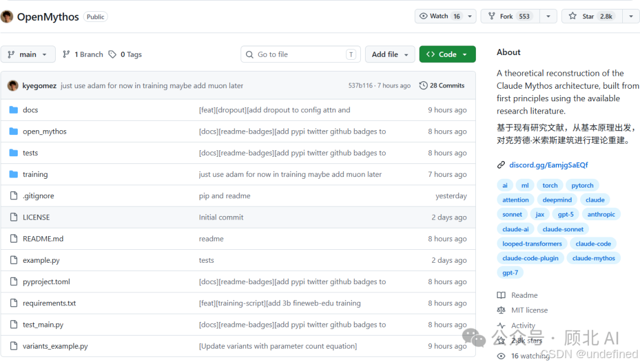The width and height of the screenshot is (640, 364).
Task: Open the 'Initial commit' message on LICENSE row
Action: (x=221, y=217)
